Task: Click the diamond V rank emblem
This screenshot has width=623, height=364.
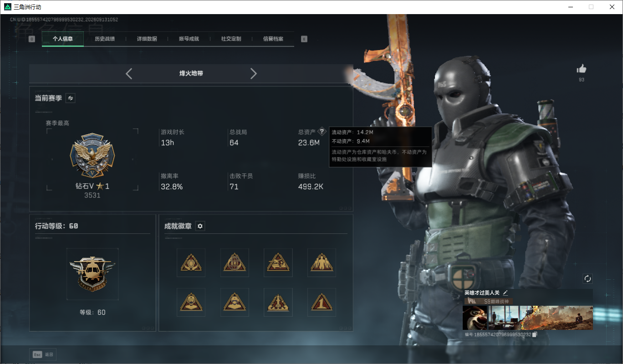Action: [x=92, y=156]
